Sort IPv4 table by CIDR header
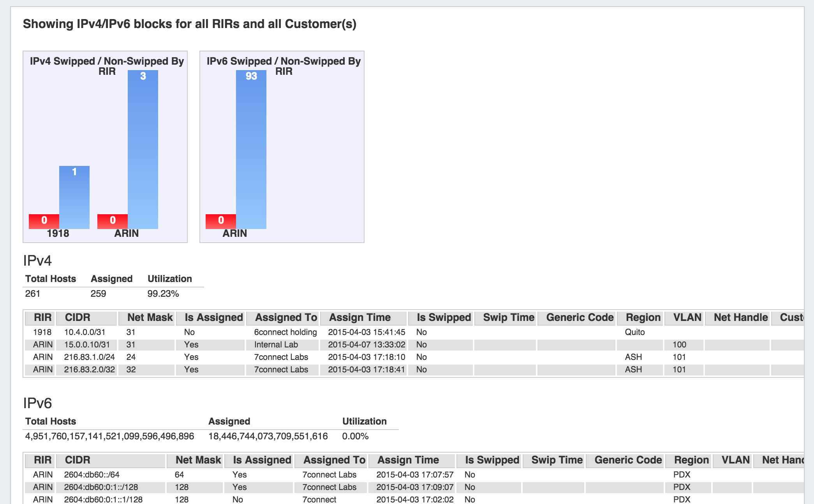 click(x=78, y=317)
